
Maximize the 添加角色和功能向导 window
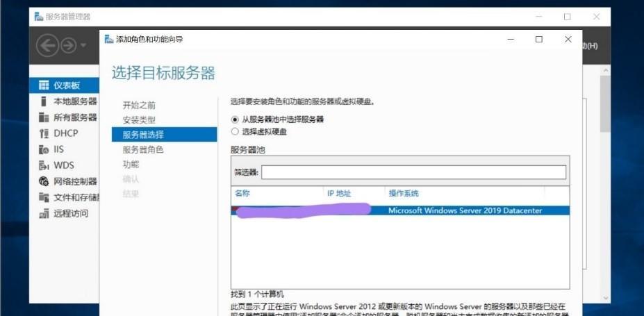pyautogui.click(x=539, y=40)
